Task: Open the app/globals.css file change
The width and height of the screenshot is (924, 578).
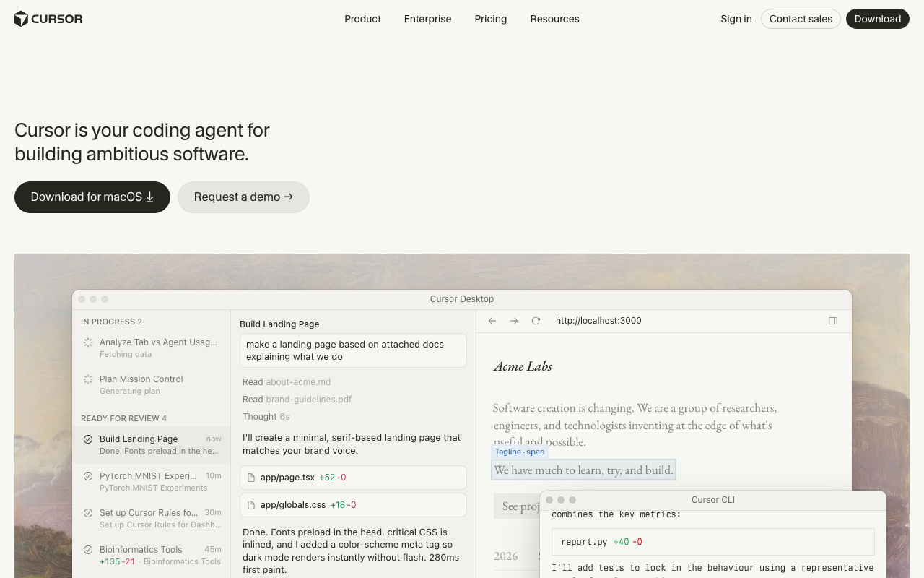Action: [x=353, y=505]
